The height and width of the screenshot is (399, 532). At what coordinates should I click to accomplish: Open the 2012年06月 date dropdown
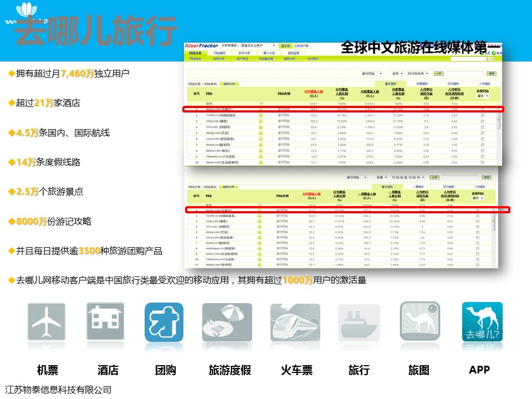tap(418, 74)
